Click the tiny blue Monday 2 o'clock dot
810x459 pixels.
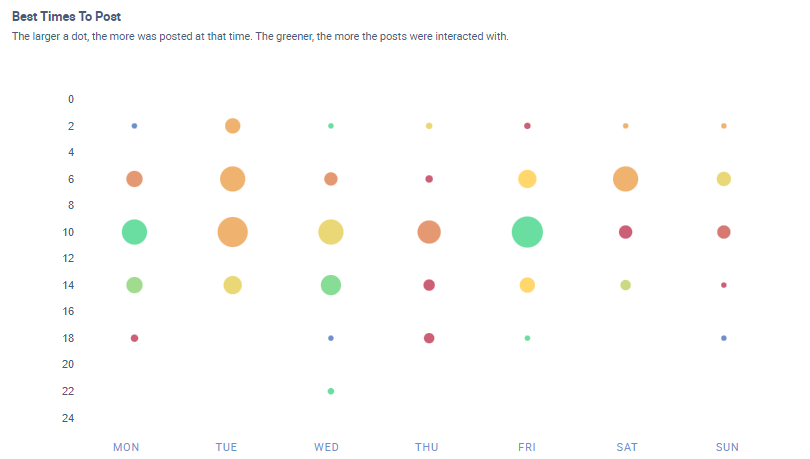coord(134,126)
